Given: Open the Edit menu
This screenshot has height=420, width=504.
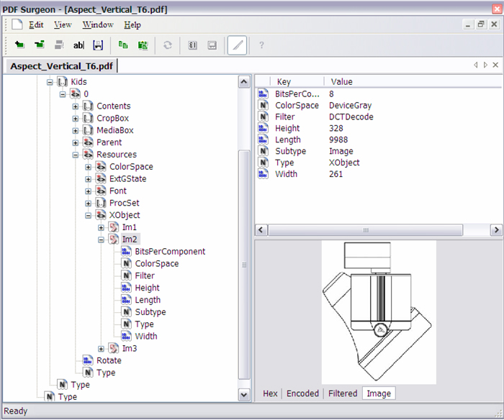Looking at the screenshot, I should click(36, 24).
